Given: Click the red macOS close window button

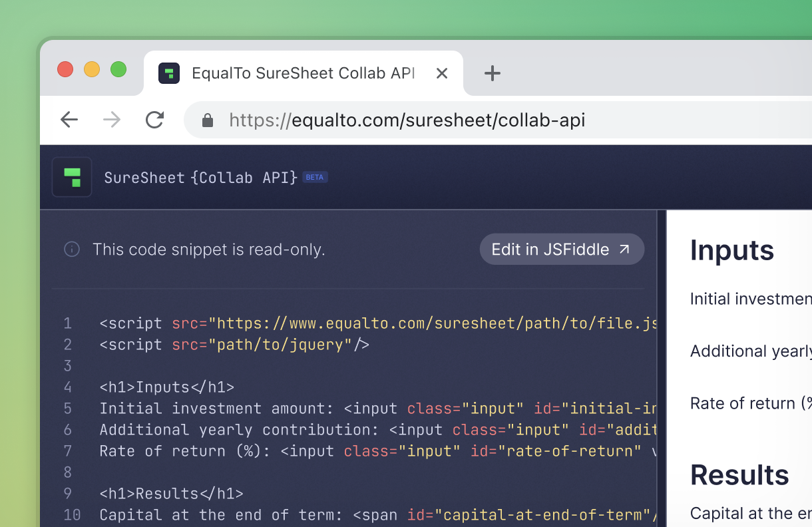Looking at the screenshot, I should point(65,69).
